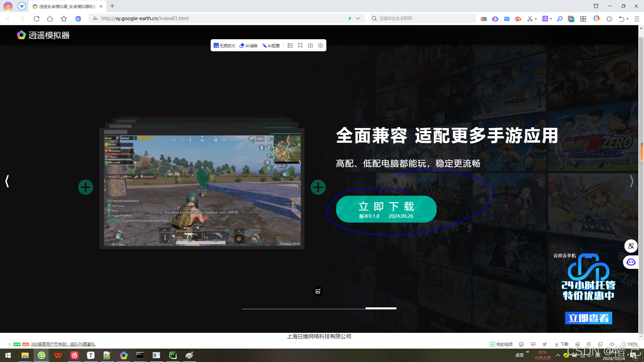Viewport: 644px width, 362px height.
Task: Toggle the brightness/night mode sun icon
Action: coord(609,19)
